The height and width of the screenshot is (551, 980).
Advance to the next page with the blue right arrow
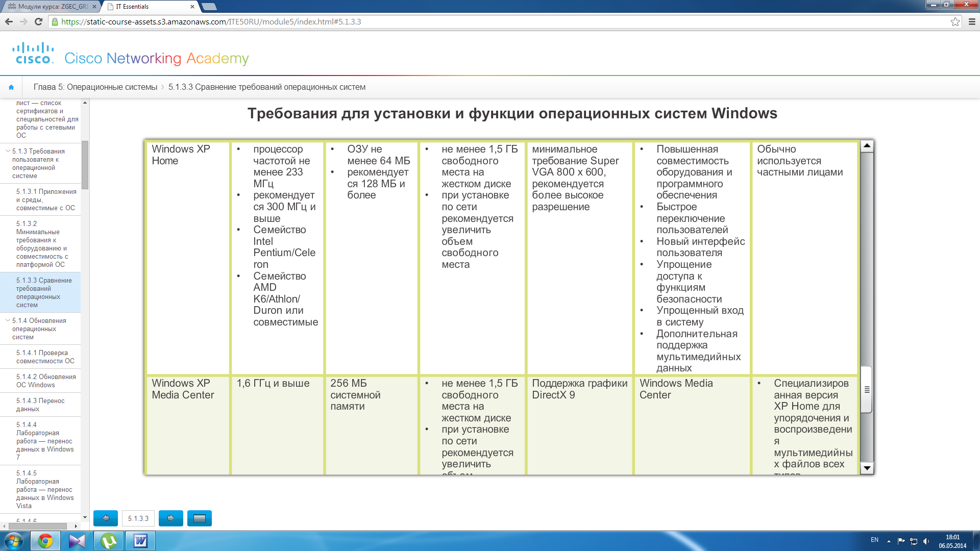[x=171, y=518]
